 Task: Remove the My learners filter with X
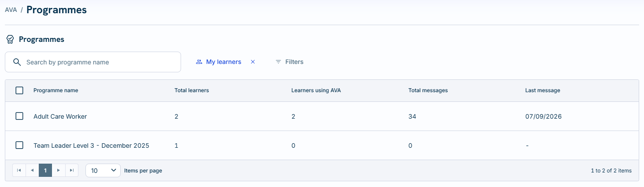(x=253, y=62)
